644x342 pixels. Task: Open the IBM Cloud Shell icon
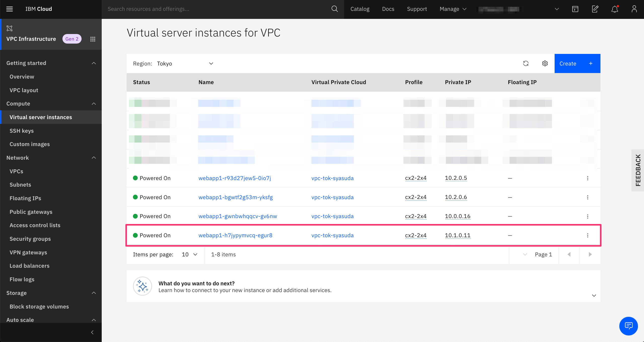575,9
